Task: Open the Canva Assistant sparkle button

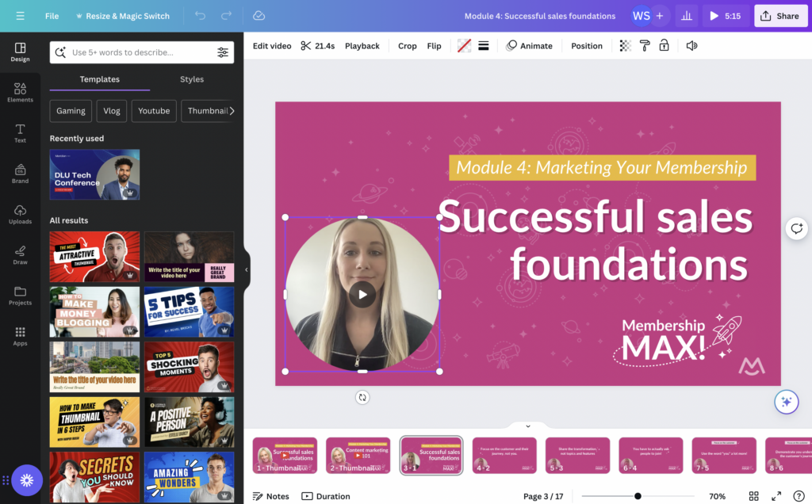Action: (x=786, y=402)
